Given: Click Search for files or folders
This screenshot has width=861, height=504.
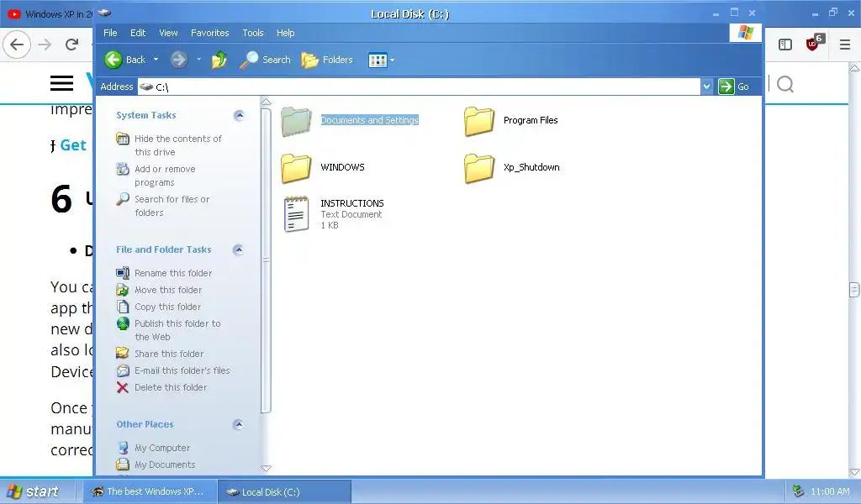Looking at the screenshot, I should point(163,206).
